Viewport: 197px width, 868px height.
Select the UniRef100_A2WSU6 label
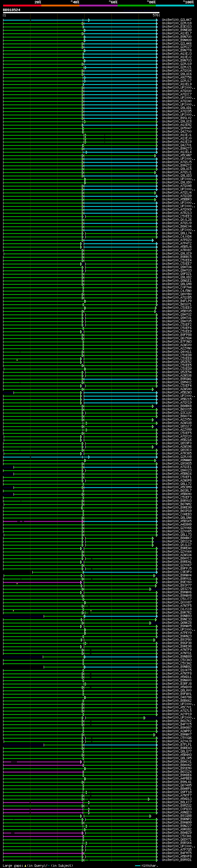177,375
